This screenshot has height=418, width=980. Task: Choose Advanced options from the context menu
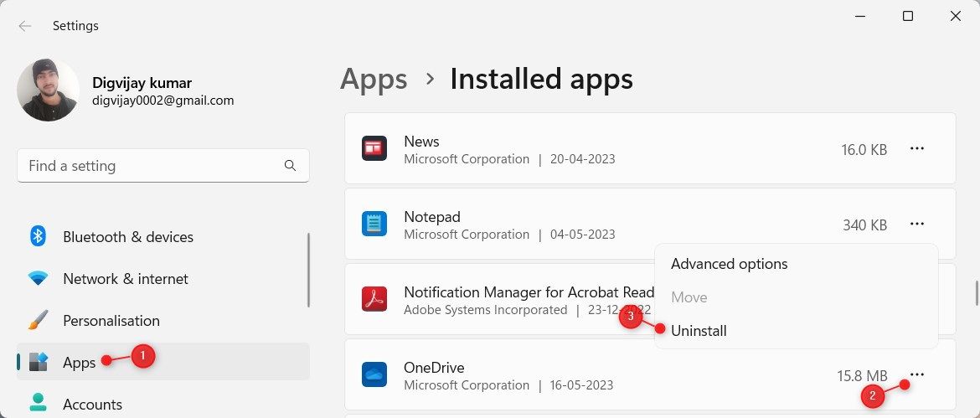click(729, 264)
